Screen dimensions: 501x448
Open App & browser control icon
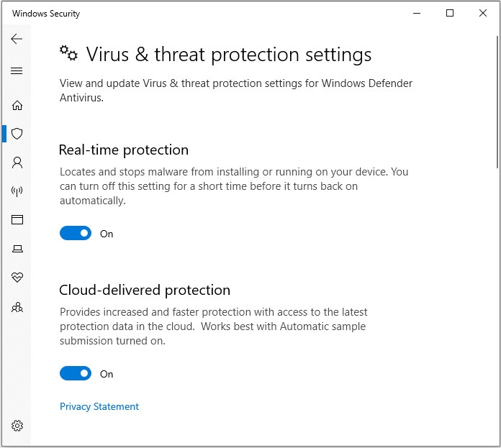point(17,219)
